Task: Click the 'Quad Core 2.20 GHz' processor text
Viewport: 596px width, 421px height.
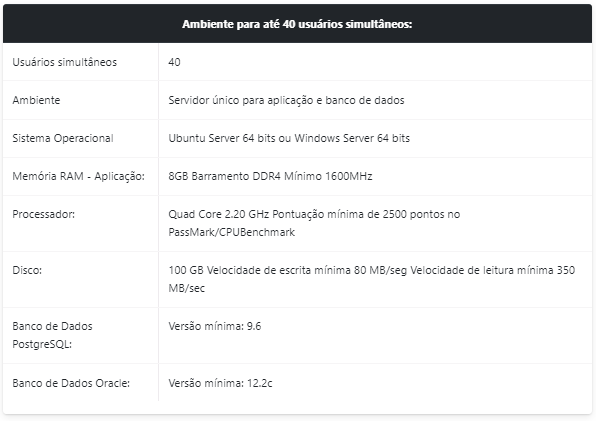Action: pos(219,214)
